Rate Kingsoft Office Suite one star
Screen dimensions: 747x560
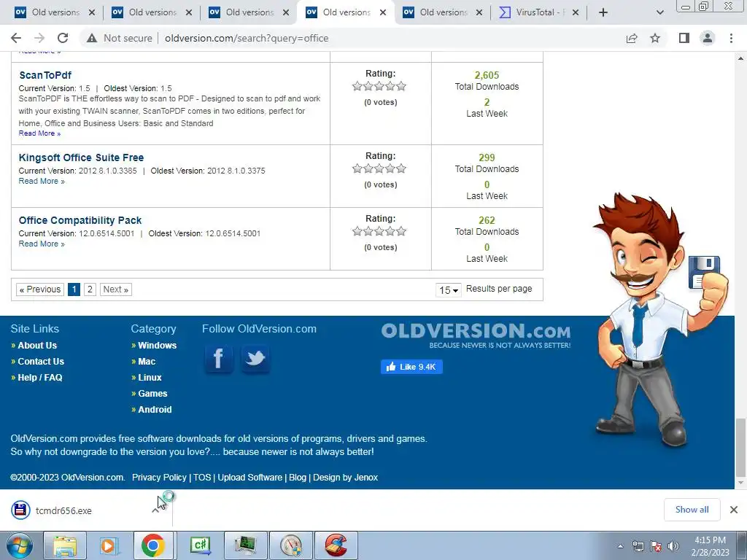(x=357, y=168)
